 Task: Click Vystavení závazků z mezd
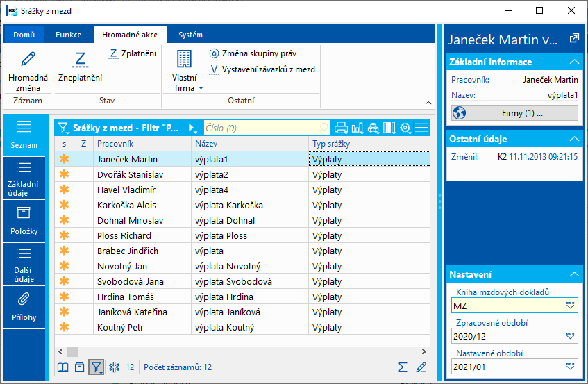tap(262, 69)
